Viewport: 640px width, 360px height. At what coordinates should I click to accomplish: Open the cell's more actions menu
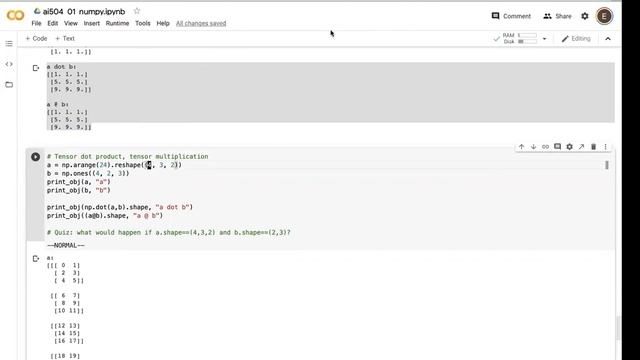click(x=605, y=147)
